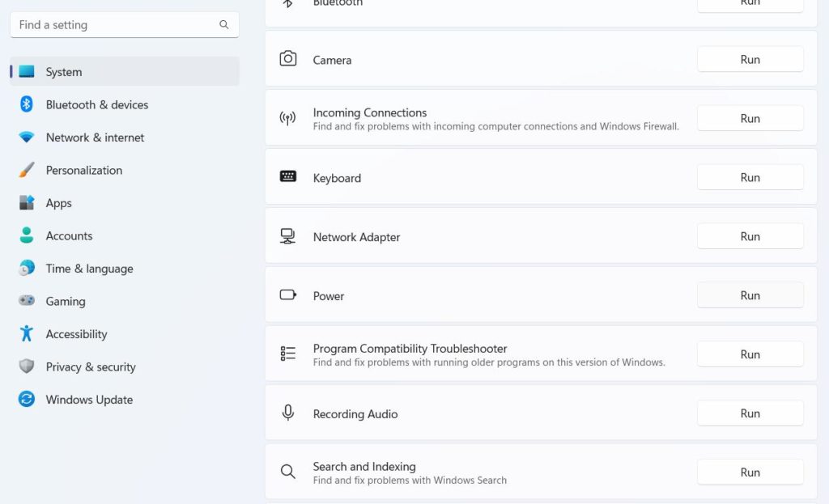Click the Bluetooth & devices icon
This screenshot has height=504, width=829.
tap(27, 104)
